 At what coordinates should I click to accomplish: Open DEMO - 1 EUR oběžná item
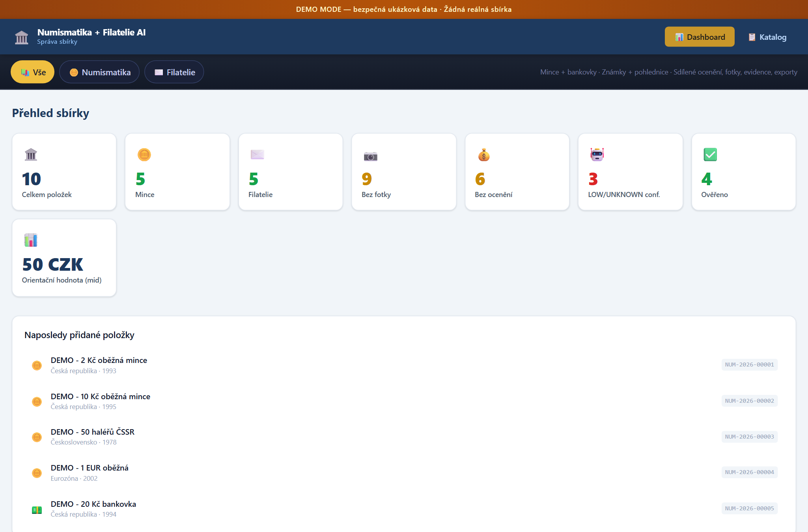click(404, 472)
